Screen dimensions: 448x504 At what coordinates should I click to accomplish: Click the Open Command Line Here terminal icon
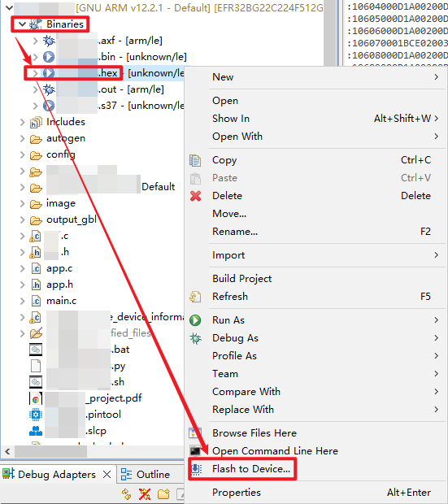195,451
